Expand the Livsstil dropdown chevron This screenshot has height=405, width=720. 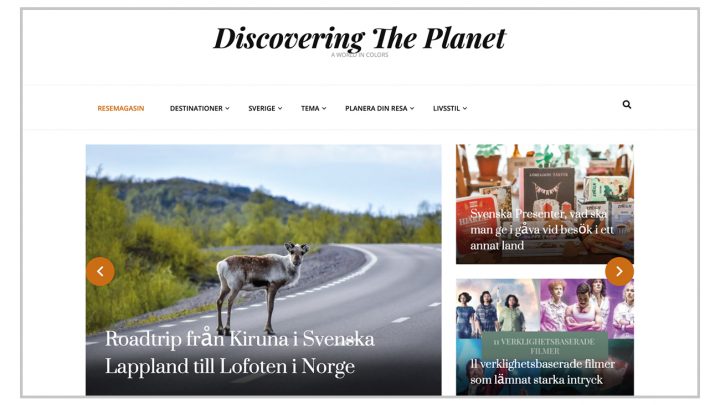pyautogui.click(x=465, y=108)
